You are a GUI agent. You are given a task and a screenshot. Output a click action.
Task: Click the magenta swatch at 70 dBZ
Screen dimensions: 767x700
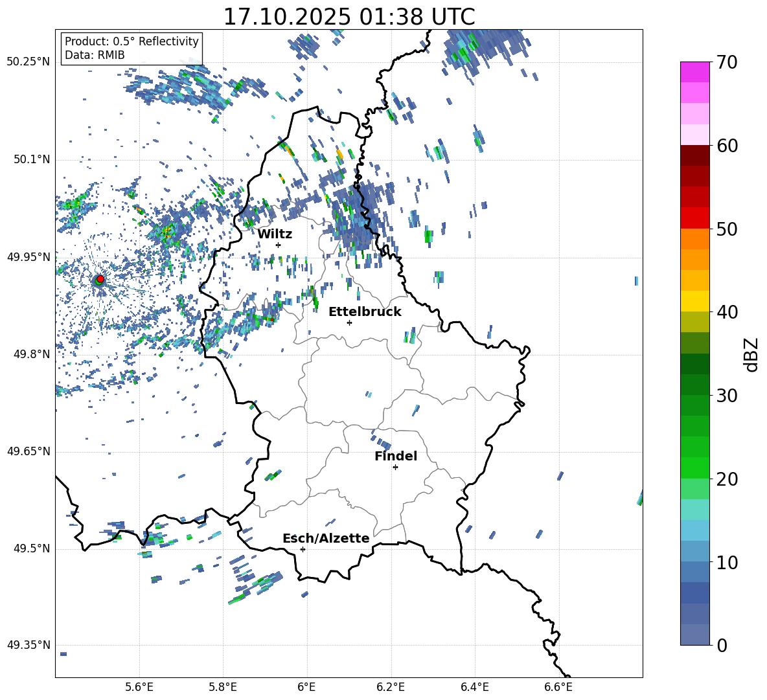pyautogui.click(x=695, y=72)
